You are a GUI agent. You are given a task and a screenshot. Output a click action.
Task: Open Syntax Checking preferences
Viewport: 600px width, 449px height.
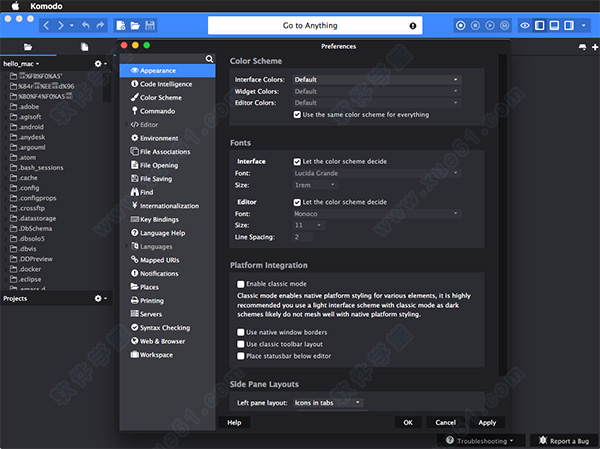[167, 328]
